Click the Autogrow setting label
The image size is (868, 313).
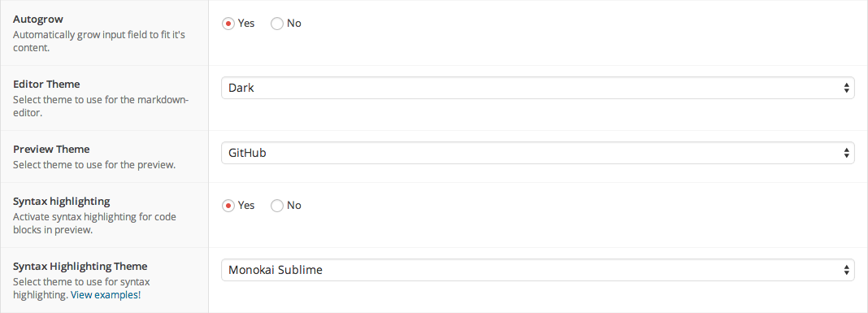[x=38, y=20]
